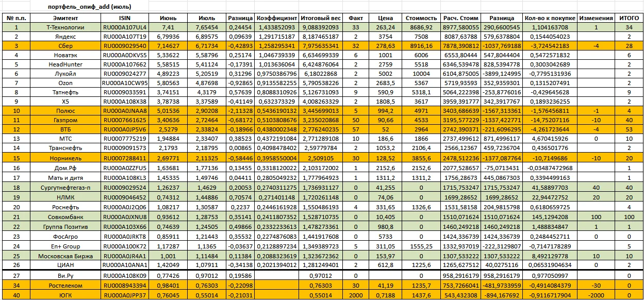Select the 'Роснефть' cell
644x300 pixels.
65,207
